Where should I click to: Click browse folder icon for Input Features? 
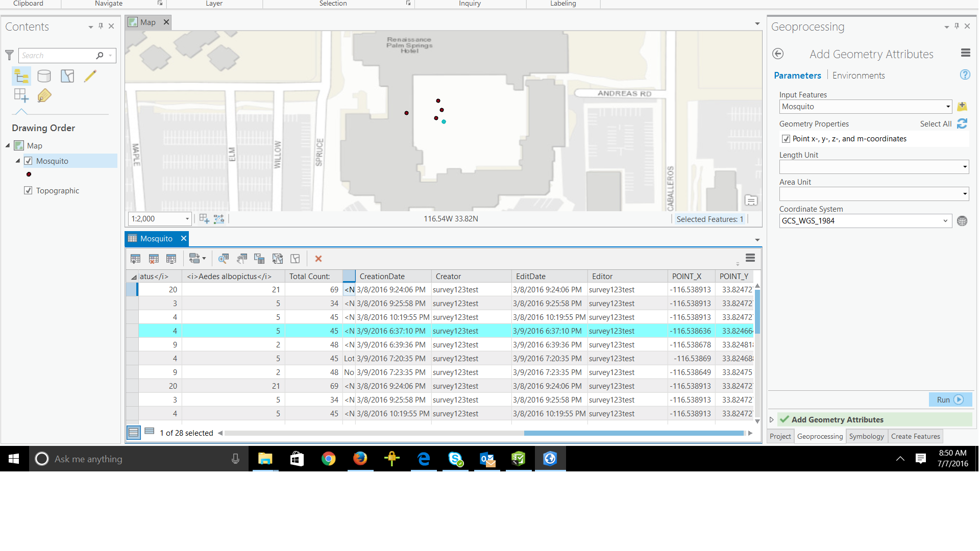(x=962, y=107)
